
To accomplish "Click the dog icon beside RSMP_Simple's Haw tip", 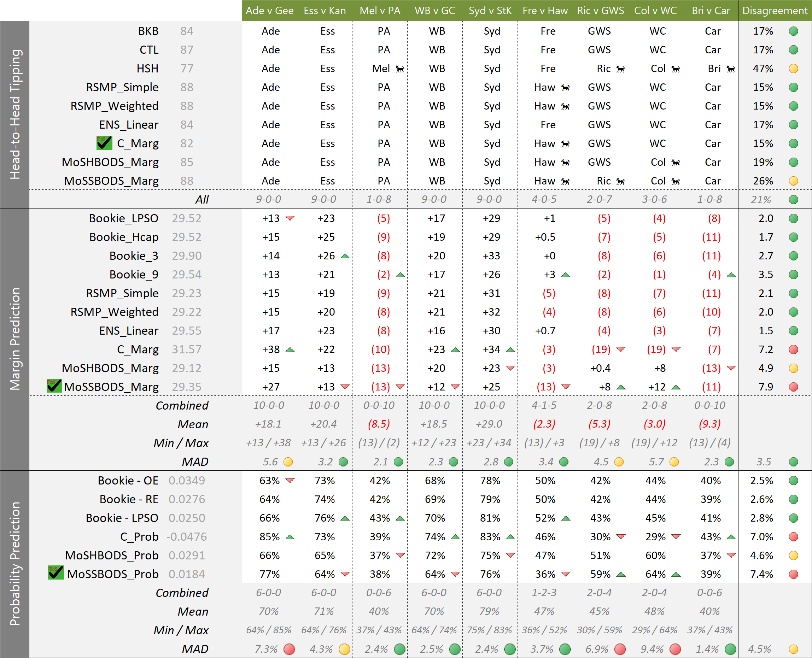I will [x=565, y=88].
